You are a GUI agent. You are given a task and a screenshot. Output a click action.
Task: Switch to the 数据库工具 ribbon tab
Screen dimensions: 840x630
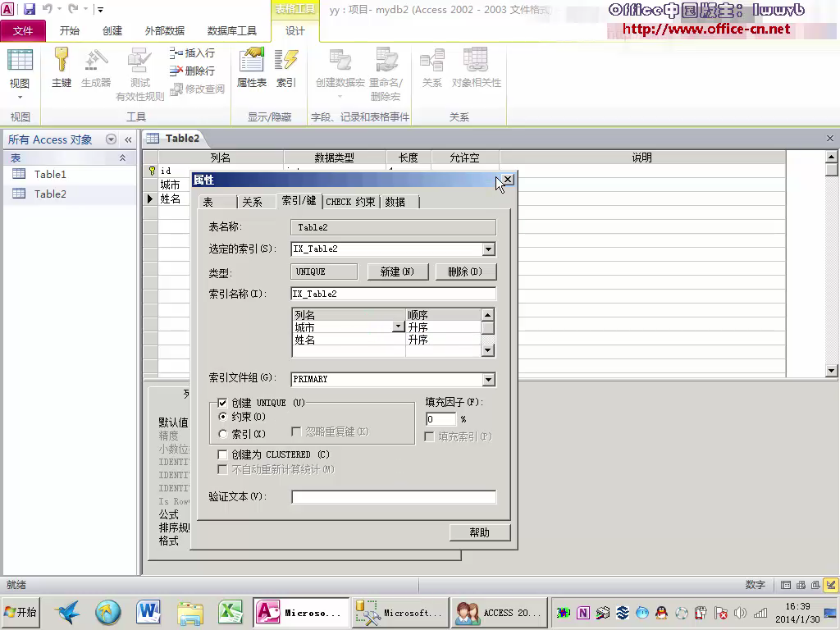coord(231,30)
